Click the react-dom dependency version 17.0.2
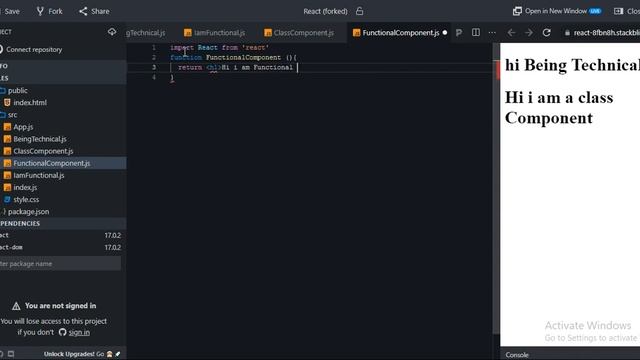 pyautogui.click(x=112, y=247)
